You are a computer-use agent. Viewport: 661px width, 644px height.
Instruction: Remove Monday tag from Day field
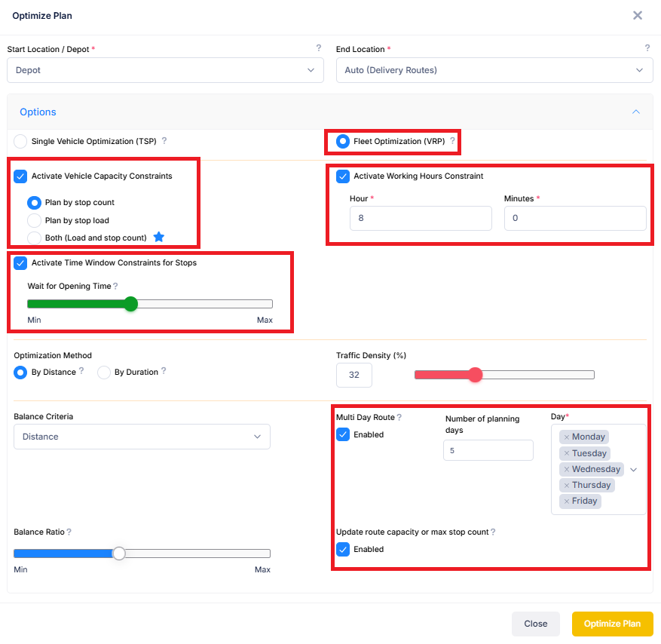click(567, 437)
